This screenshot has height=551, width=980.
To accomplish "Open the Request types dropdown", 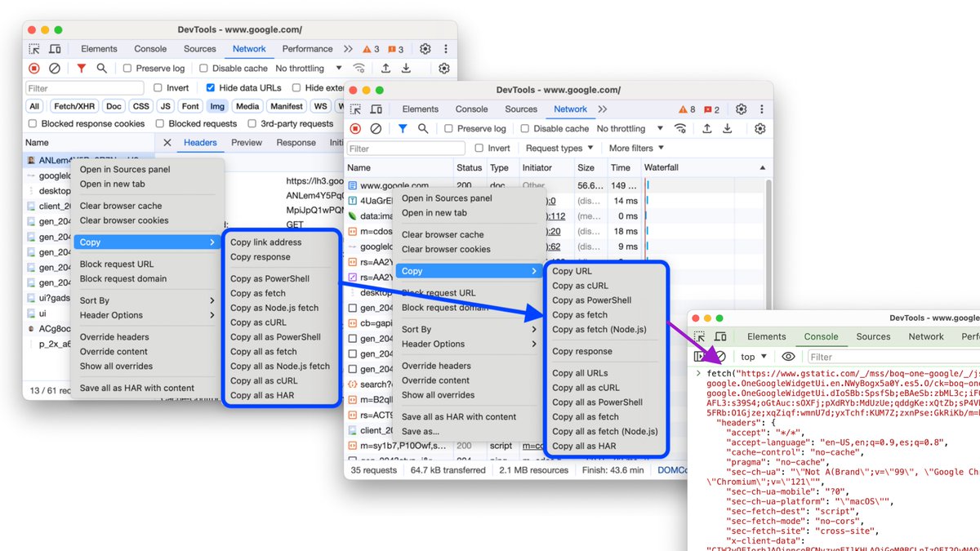I will pyautogui.click(x=559, y=149).
